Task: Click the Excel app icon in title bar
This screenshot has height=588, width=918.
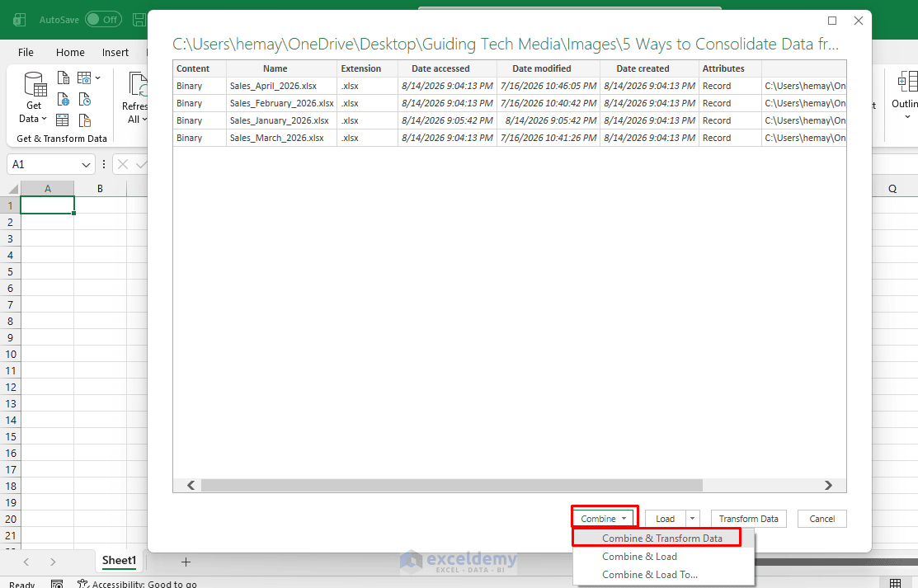Action: tap(19, 20)
